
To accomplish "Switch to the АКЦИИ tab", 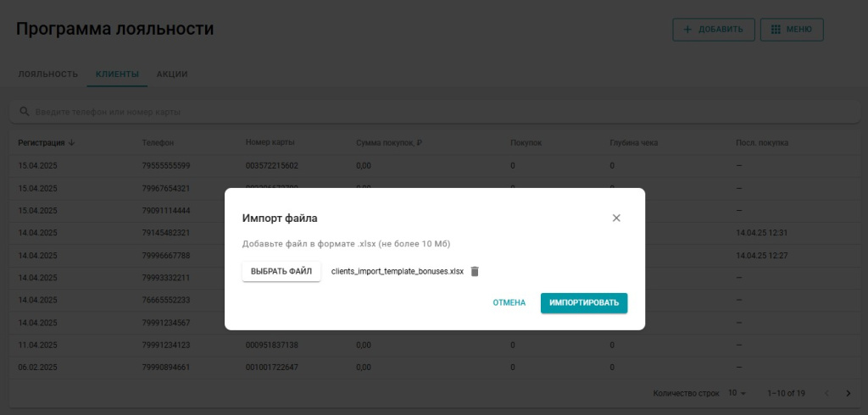I will tap(172, 75).
